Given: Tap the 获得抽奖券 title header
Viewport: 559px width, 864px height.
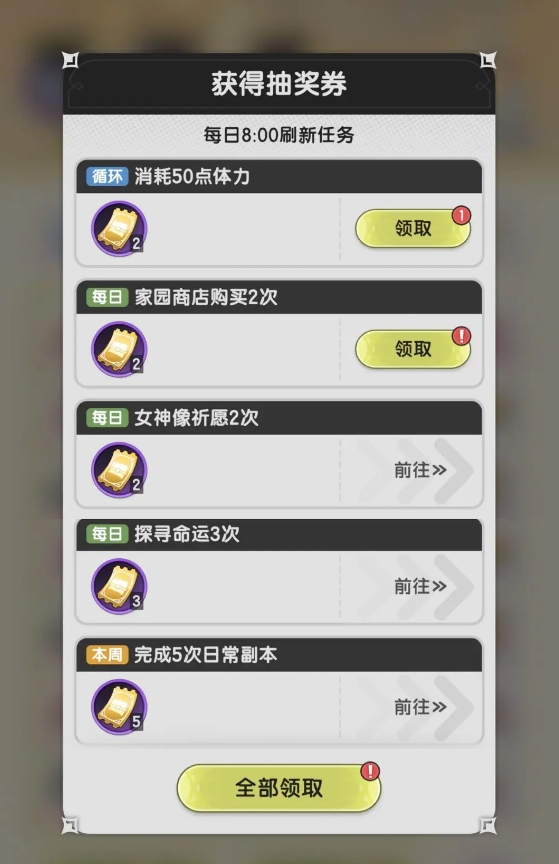Looking at the screenshot, I should tap(279, 84).
